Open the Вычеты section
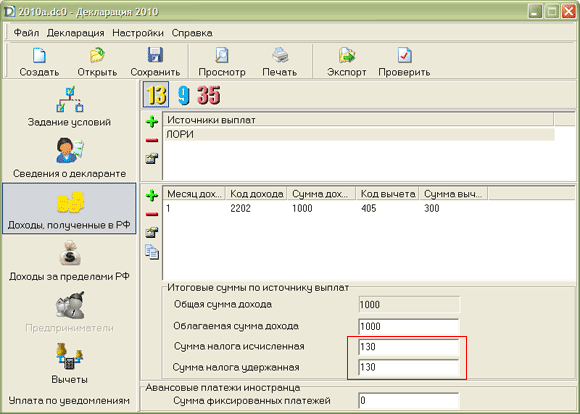 [x=70, y=364]
